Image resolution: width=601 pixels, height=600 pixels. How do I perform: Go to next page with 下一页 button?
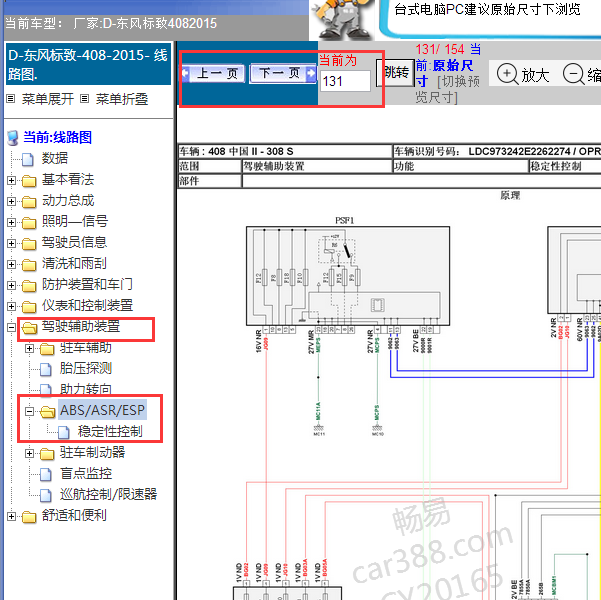(x=283, y=73)
